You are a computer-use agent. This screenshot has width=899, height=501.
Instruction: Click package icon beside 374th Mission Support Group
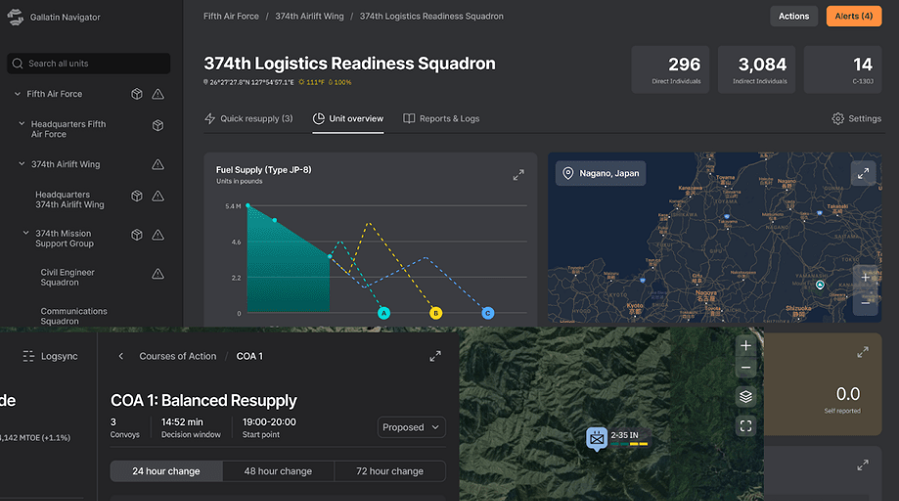(x=136, y=235)
